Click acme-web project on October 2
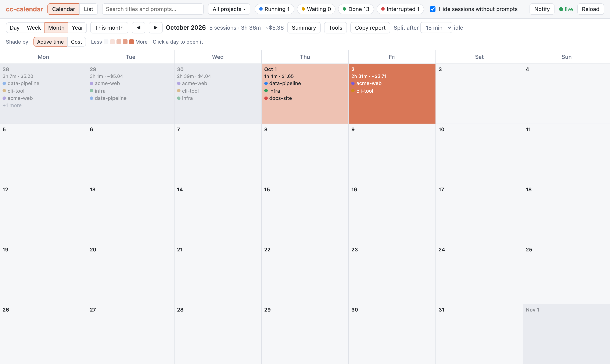The image size is (610, 364). pyautogui.click(x=366, y=83)
